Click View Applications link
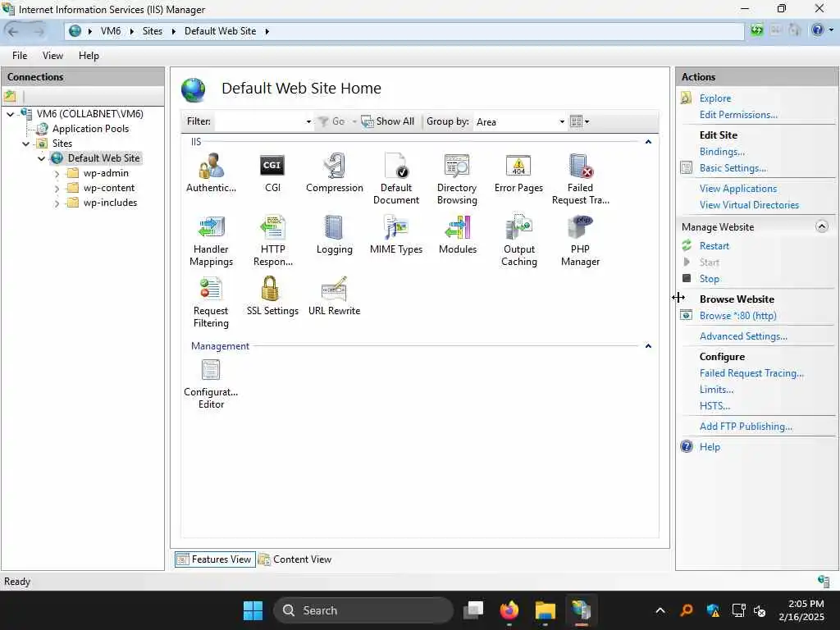 coord(737,189)
